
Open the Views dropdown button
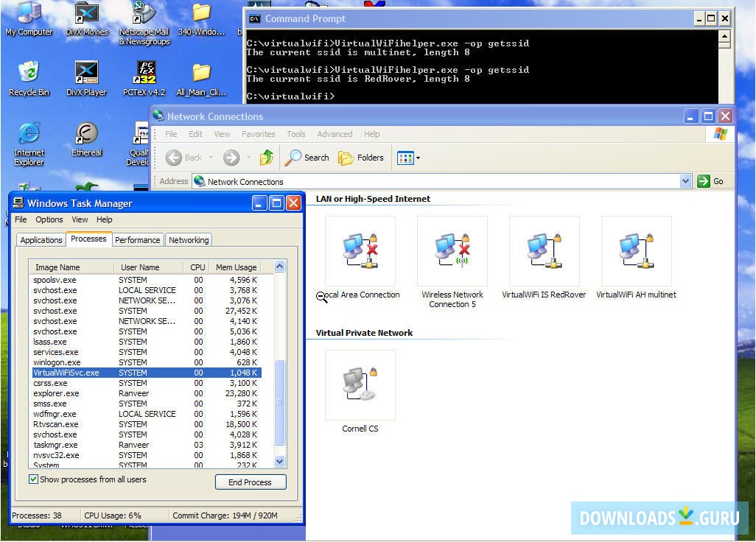(x=408, y=158)
